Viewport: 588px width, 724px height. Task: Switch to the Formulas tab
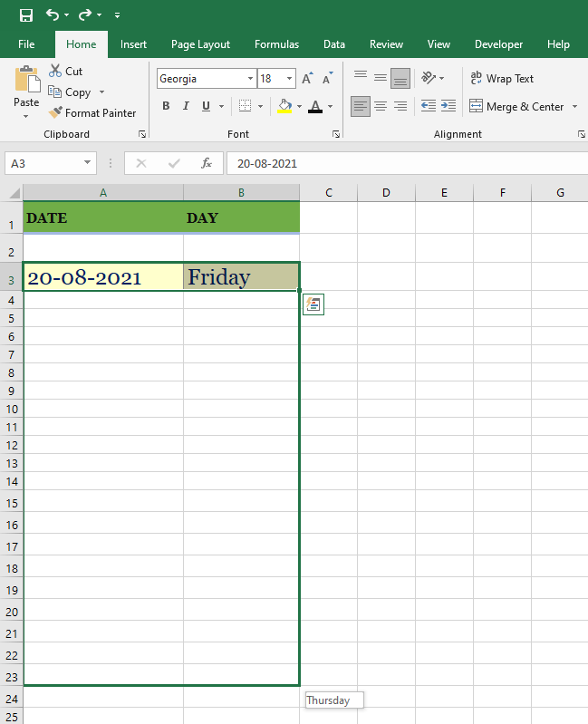(x=276, y=44)
